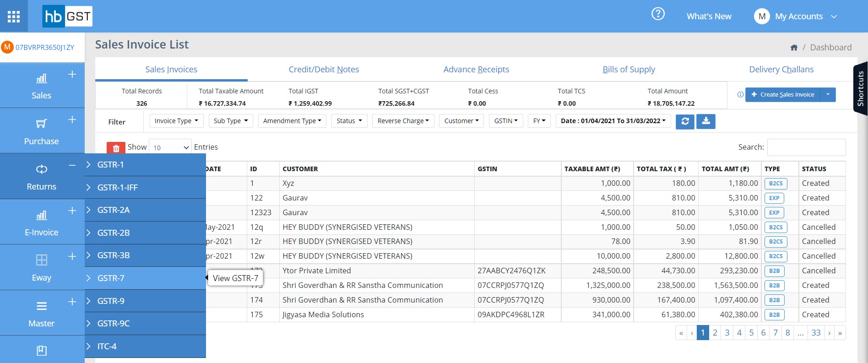Click Create Sales Invoice button

(x=783, y=95)
